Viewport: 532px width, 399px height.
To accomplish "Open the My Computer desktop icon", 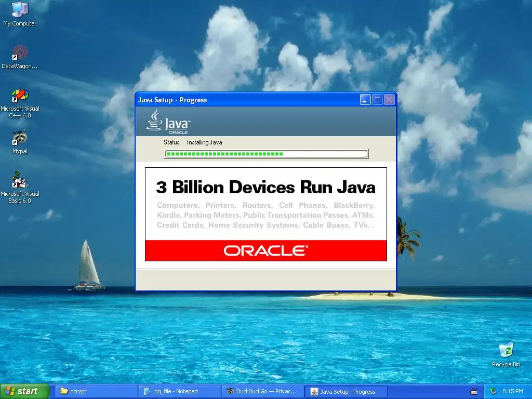I will [20, 14].
